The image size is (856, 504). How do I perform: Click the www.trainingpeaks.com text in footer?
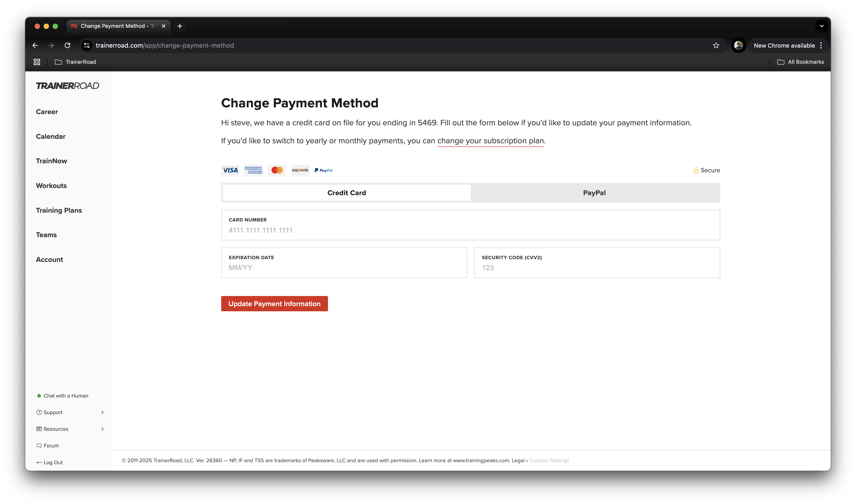[x=481, y=461]
